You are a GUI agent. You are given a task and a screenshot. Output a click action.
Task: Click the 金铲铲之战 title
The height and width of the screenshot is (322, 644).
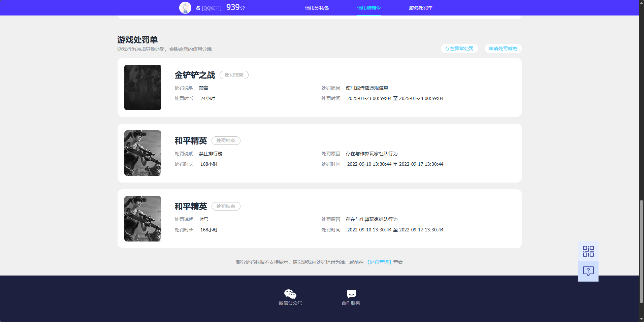pos(195,75)
